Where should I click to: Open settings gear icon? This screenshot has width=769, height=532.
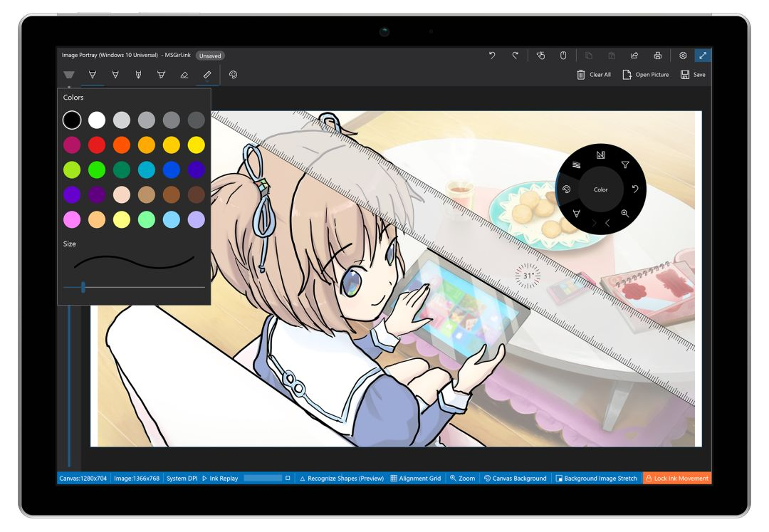(683, 56)
